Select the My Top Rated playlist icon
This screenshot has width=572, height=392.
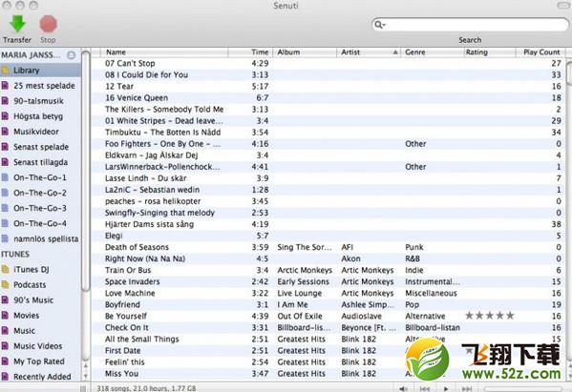[x=5, y=361]
